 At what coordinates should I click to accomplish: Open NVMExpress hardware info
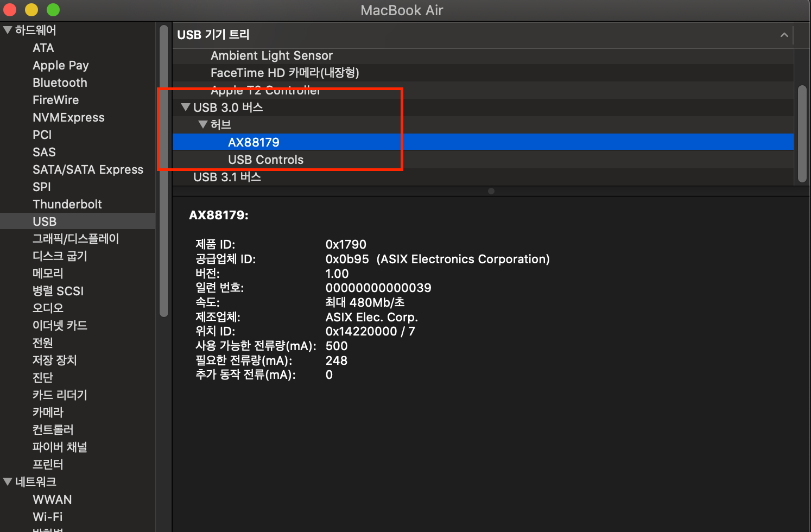[x=68, y=117]
